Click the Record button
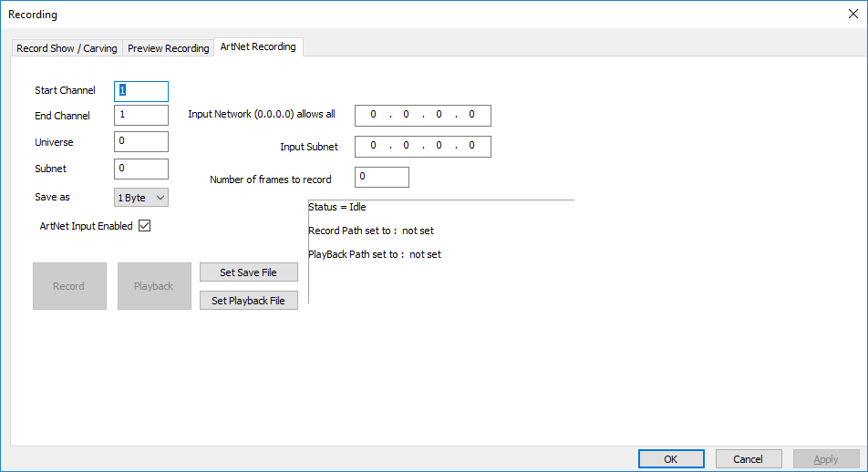Image resolution: width=868 pixels, height=472 pixels. [69, 286]
